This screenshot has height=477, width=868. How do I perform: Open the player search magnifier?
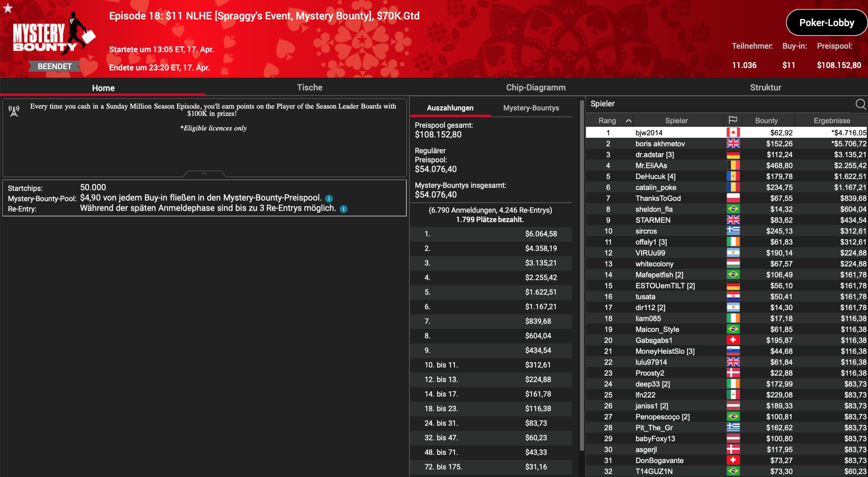pyautogui.click(x=861, y=104)
